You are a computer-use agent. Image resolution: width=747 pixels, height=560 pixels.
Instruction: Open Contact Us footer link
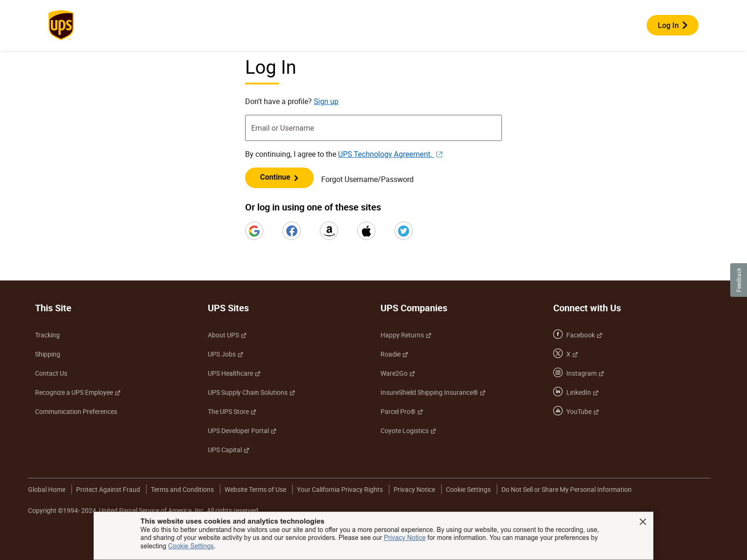point(51,373)
